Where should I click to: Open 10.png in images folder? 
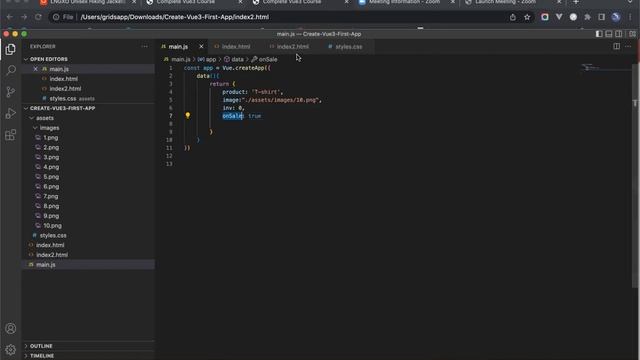(x=52, y=225)
